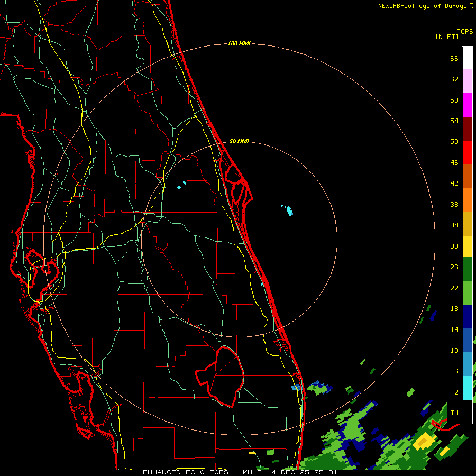Click the red Lake Okeechobee outline

(220, 377)
